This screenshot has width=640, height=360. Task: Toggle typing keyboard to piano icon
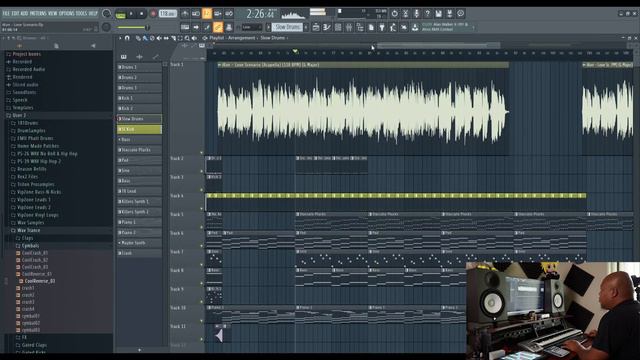tap(185, 27)
